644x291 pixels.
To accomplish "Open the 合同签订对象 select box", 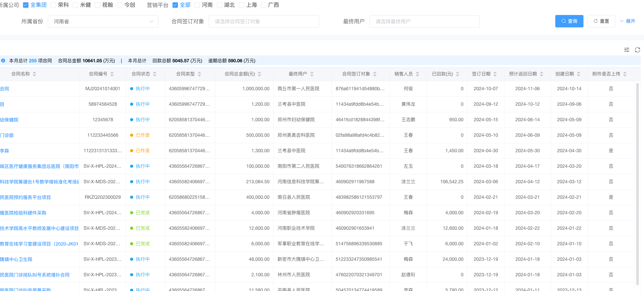I will (x=264, y=21).
